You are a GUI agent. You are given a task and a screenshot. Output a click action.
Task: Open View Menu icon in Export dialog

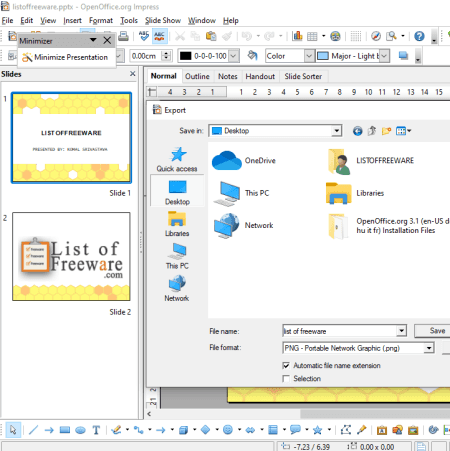coord(403,131)
